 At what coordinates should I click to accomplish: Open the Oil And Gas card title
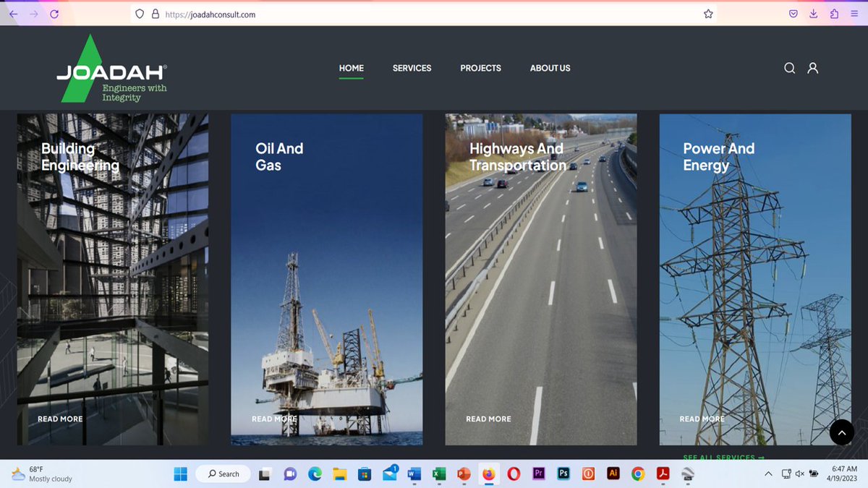pyautogui.click(x=279, y=157)
